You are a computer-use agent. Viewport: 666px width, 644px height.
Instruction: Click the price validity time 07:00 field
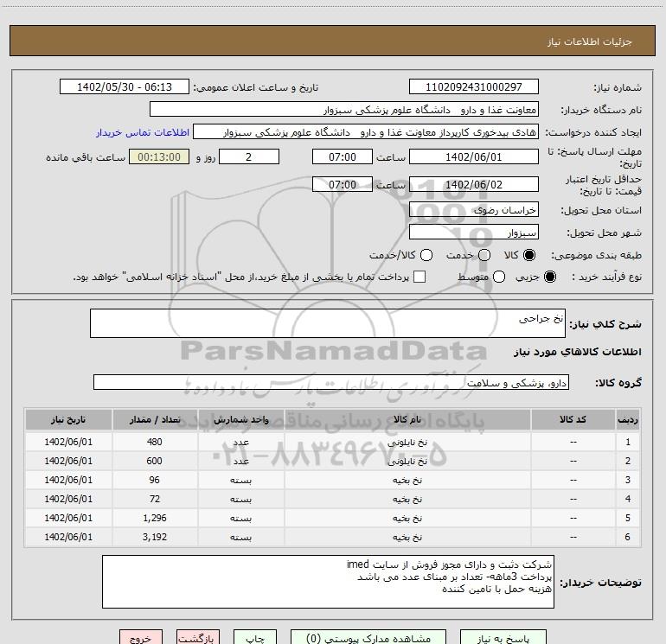click(343, 184)
